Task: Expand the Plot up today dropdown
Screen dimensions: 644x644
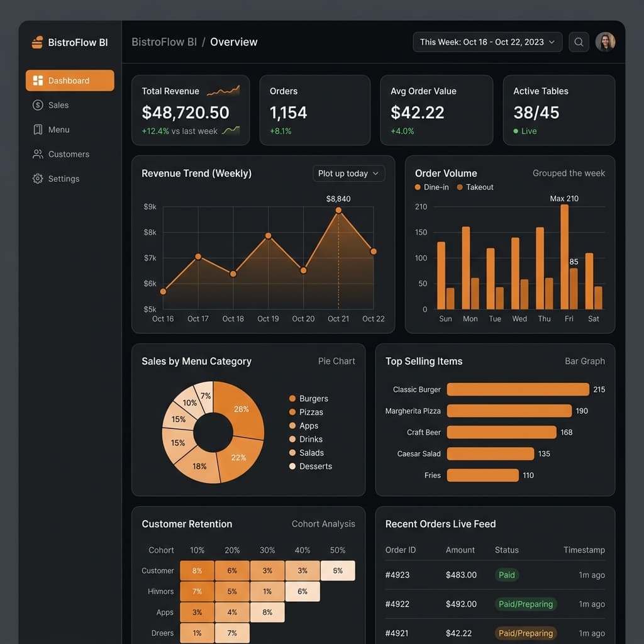Action: (348, 174)
